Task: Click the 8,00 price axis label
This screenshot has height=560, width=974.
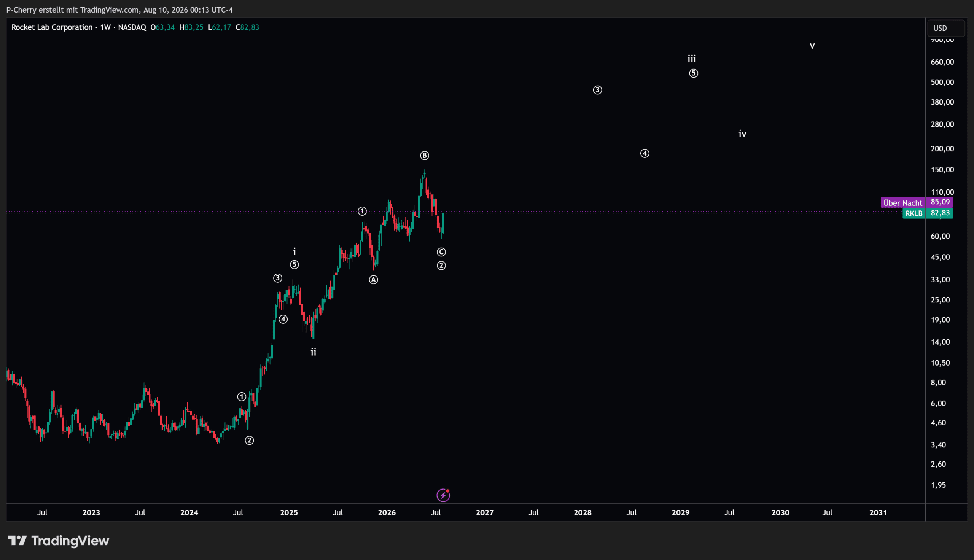Action: pyautogui.click(x=938, y=382)
